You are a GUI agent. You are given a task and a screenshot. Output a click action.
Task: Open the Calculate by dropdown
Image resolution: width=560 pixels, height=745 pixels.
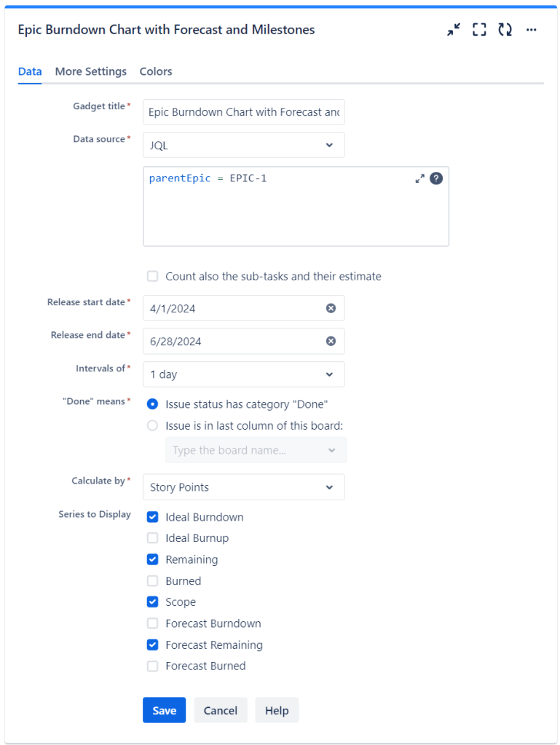pos(243,486)
